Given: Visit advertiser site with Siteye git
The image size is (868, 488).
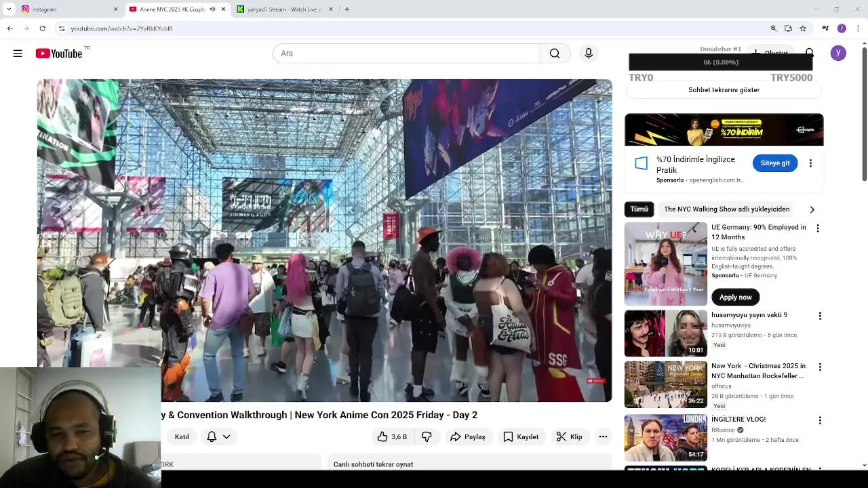Looking at the screenshot, I should tap(774, 163).
